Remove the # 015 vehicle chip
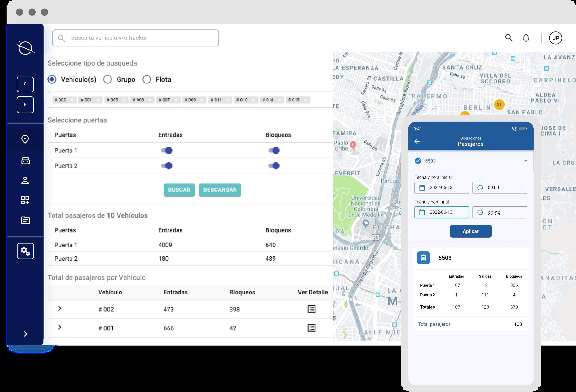The image size is (576, 392). pyautogui.click(x=305, y=100)
